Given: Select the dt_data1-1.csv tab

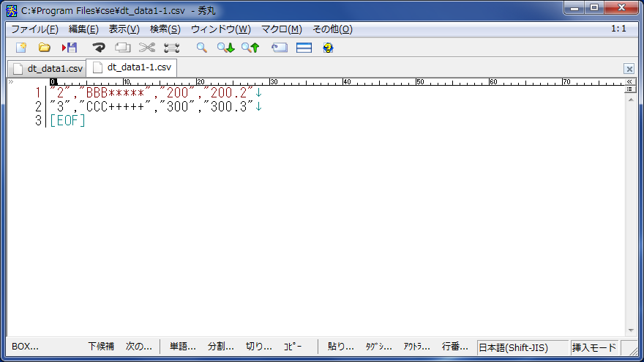Looking at the screenshot, I should 132,67.
